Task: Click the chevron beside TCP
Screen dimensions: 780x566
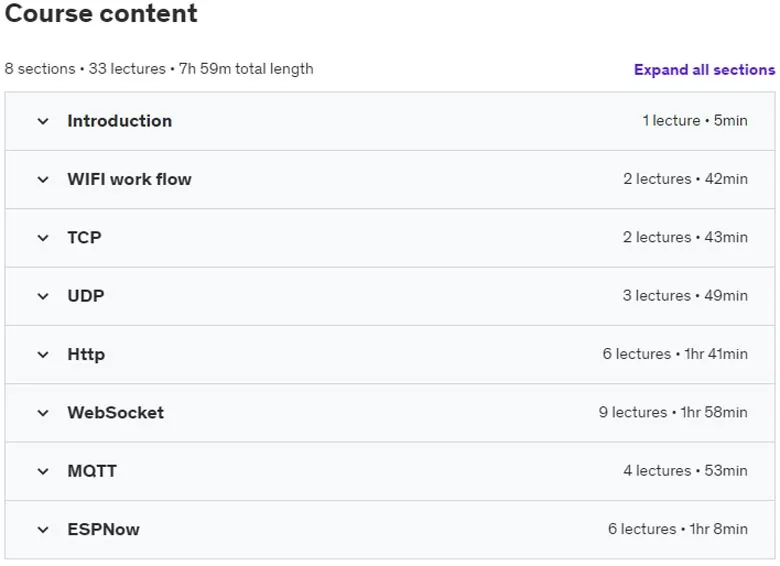Action: click(x=43, y=238)
